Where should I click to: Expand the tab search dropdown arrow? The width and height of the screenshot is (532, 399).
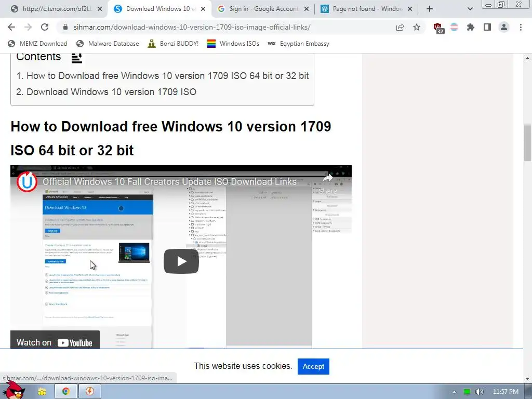[470, 9]
